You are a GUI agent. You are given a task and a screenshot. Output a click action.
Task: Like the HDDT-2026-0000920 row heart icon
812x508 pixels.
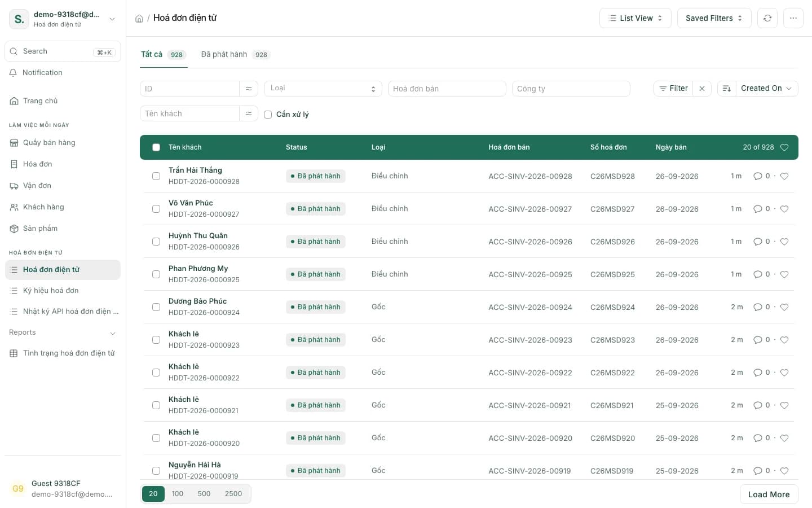pyautogui.click(x=784, y=438)
